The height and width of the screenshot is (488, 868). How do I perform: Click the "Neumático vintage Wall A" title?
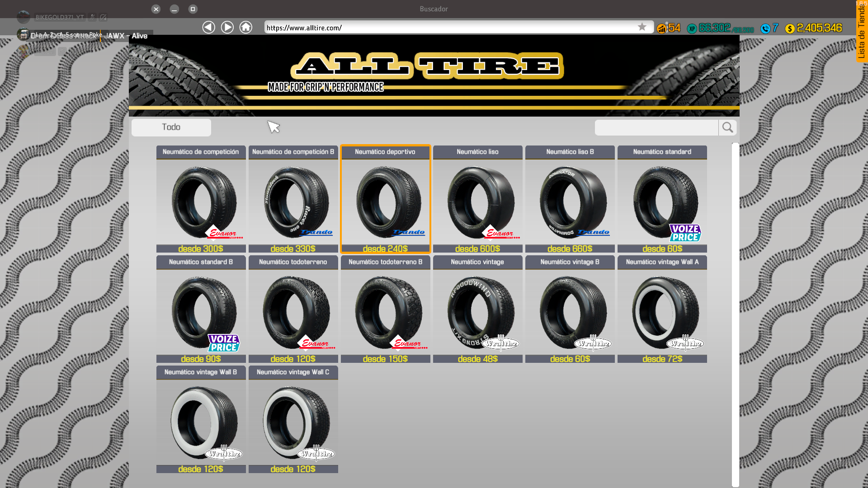662,262
